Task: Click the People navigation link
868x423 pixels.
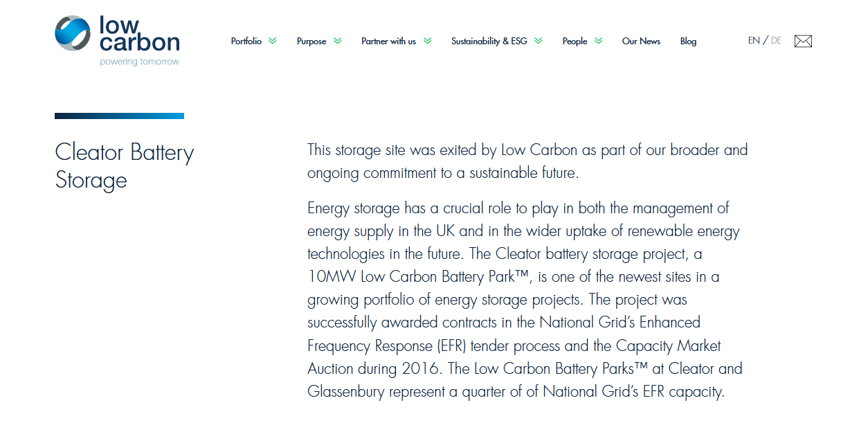Action: pyautogui.click(x=577, y=41)
